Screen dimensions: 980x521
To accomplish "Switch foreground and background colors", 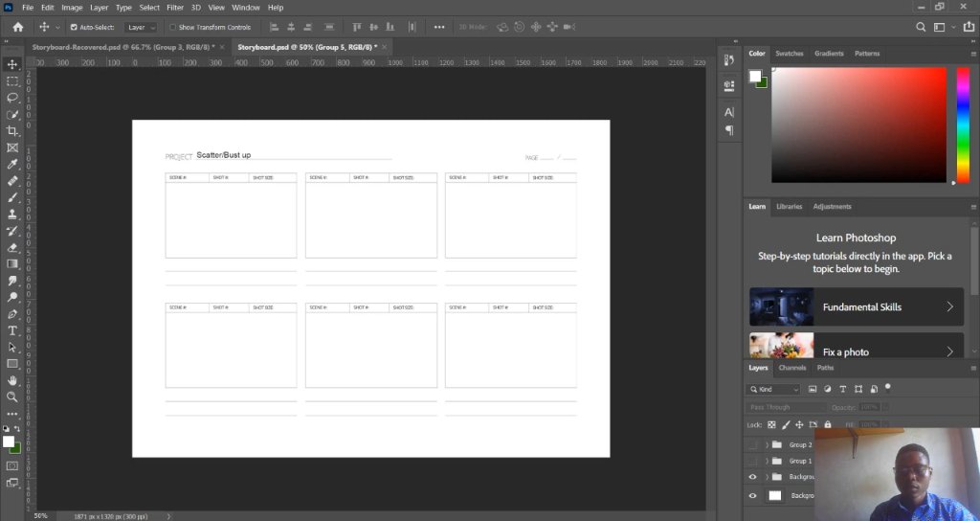I will [17, 429].
